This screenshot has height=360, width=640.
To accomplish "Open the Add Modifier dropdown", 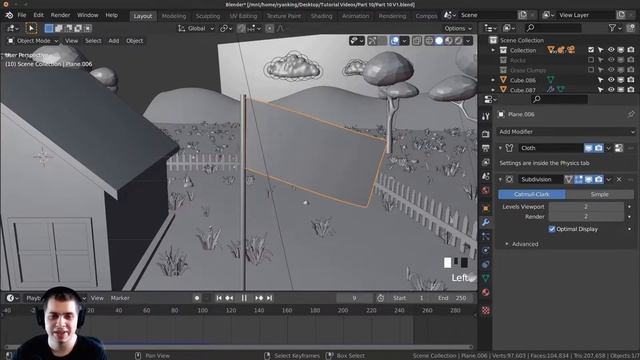I will (566, 132).
